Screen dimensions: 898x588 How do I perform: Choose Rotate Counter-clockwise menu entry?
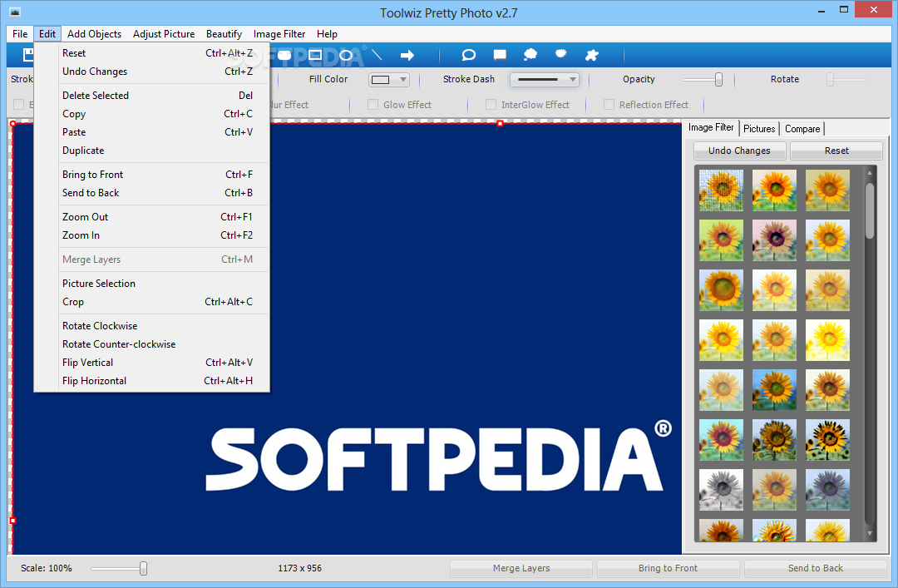click(152, 343)
